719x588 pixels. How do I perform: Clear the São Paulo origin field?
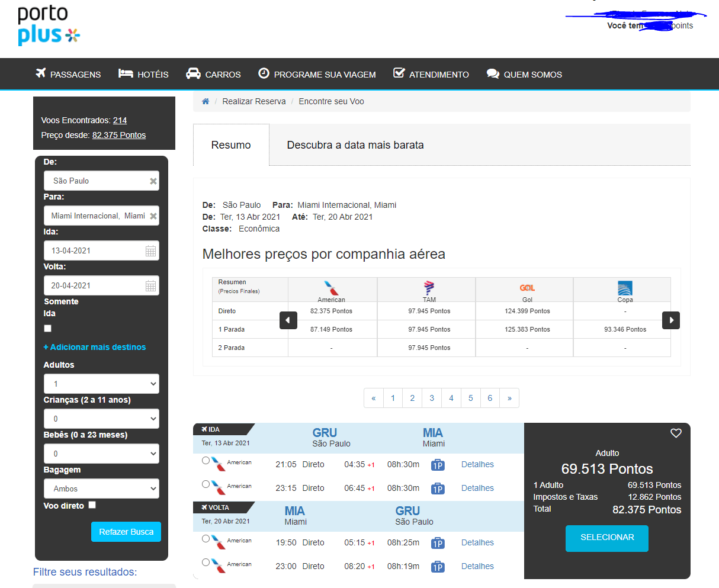point(153,181)
